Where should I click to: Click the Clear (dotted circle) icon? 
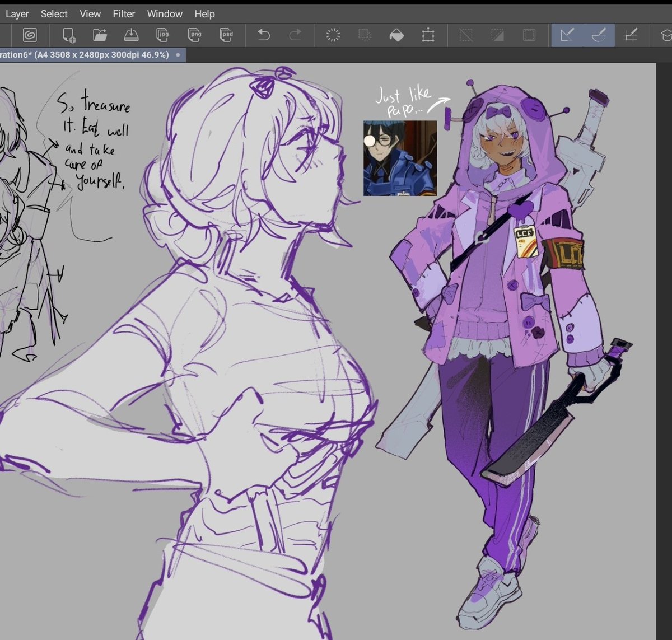333,35
